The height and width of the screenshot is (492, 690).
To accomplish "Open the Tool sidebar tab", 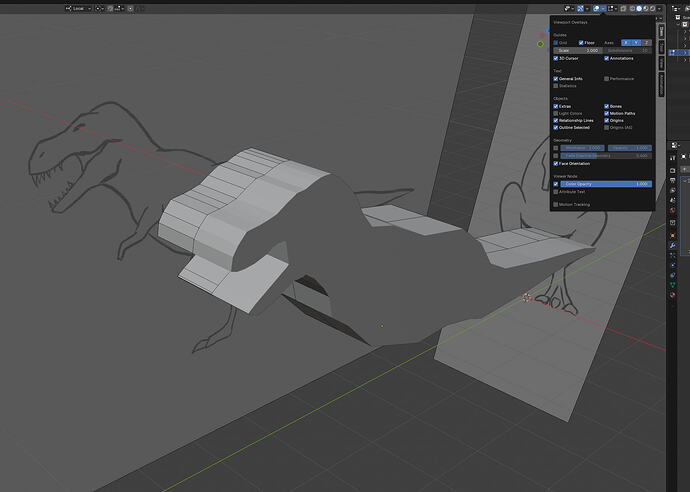I will coord(661,48).
